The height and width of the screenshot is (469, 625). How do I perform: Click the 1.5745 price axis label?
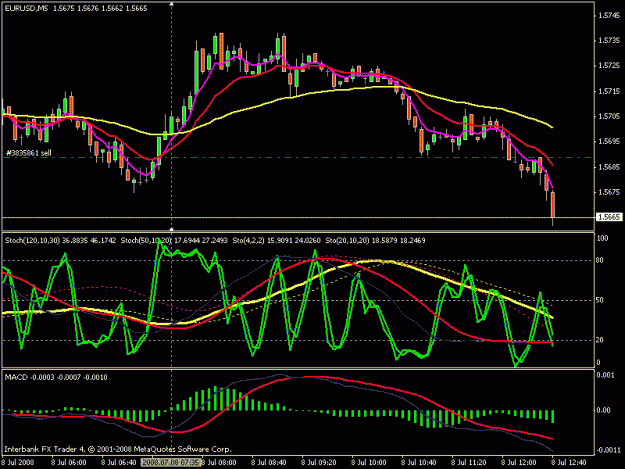[x=609, y=16]
